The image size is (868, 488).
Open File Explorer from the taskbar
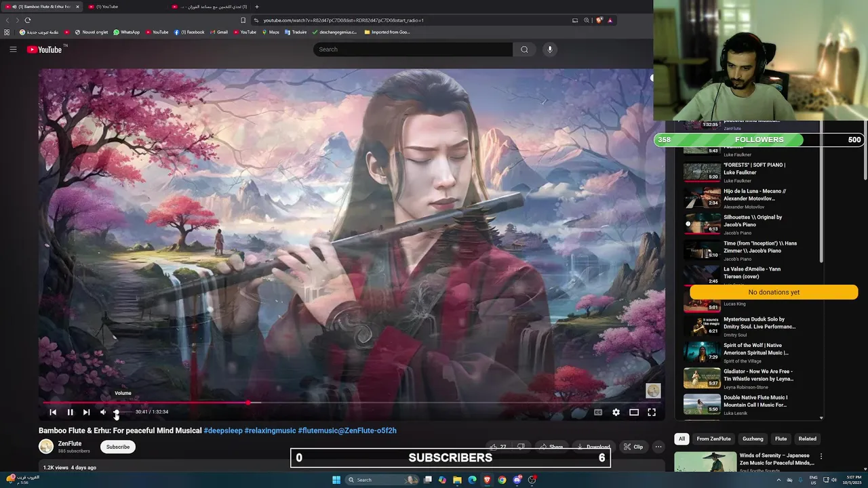457,480
